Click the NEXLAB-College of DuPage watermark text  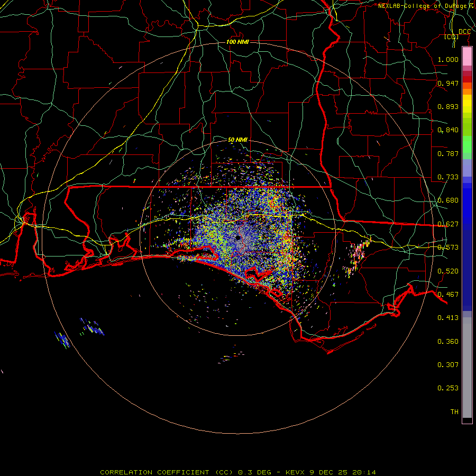tap(426, 6)
